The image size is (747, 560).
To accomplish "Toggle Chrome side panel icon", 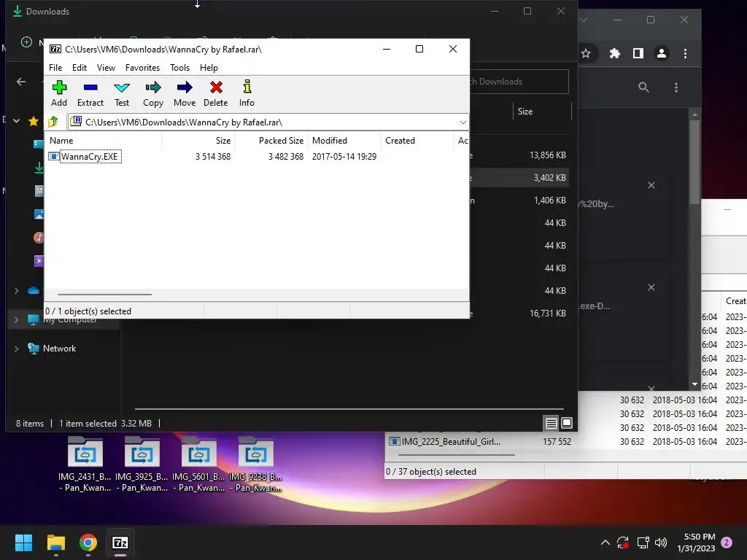I will tap(638, 53).
